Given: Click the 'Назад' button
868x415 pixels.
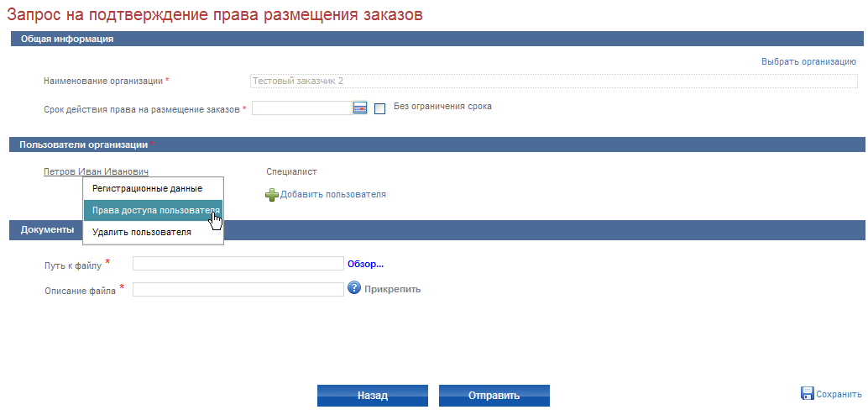Looking at the screenshot, I should coord(373,396).
